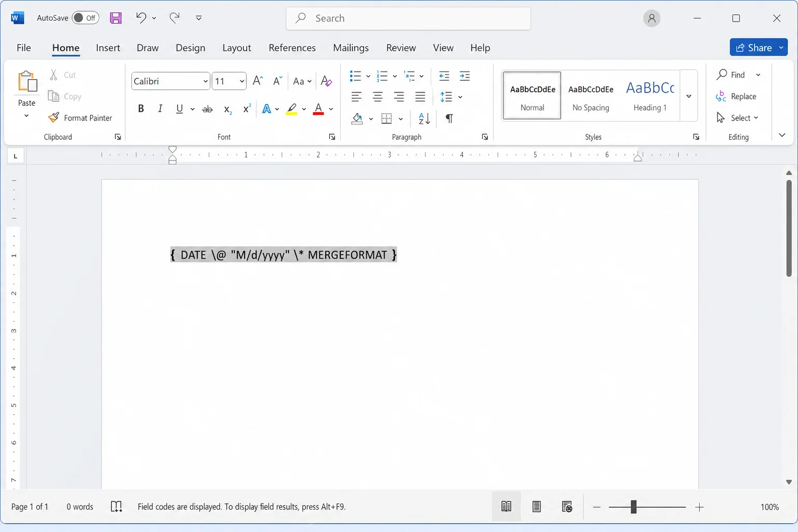Sort paragraph A to Z

(x=424, y=118)
